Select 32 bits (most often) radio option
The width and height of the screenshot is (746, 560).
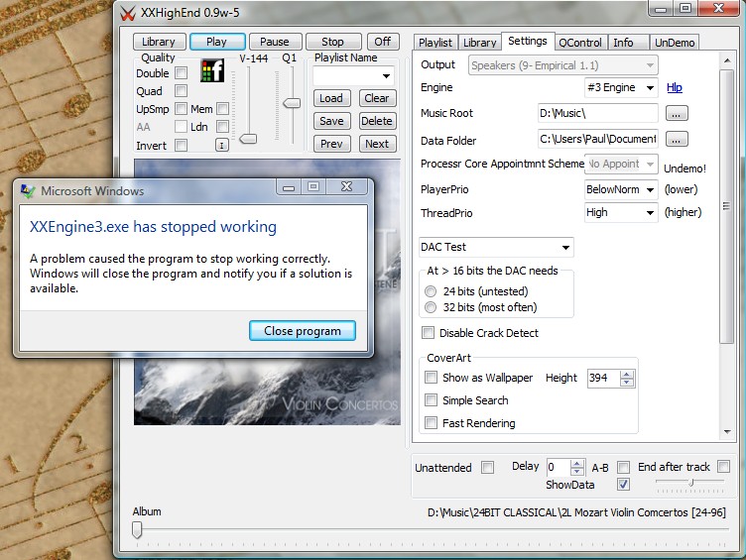(x=431, y=307)
